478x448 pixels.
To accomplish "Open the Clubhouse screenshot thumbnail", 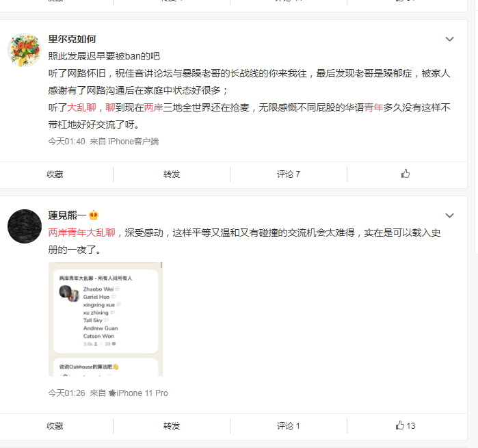I will pyautogui.click(x=105, y=319).
